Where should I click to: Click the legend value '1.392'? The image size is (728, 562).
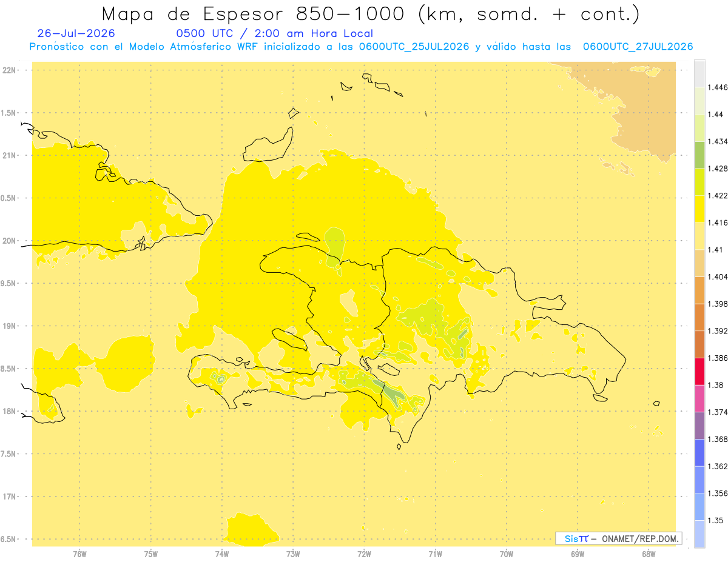(718, 331)
